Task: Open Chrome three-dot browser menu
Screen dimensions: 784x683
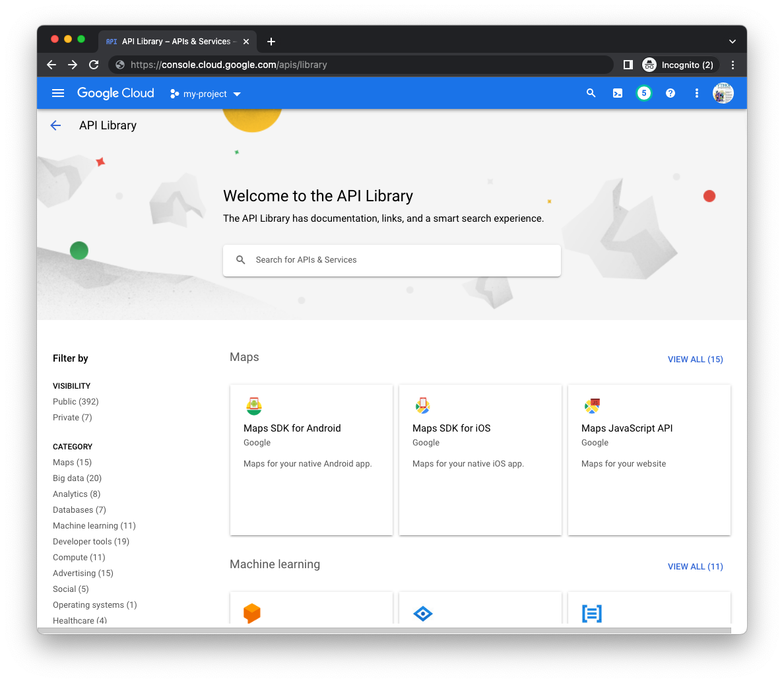Action: [x=733, y=65]
